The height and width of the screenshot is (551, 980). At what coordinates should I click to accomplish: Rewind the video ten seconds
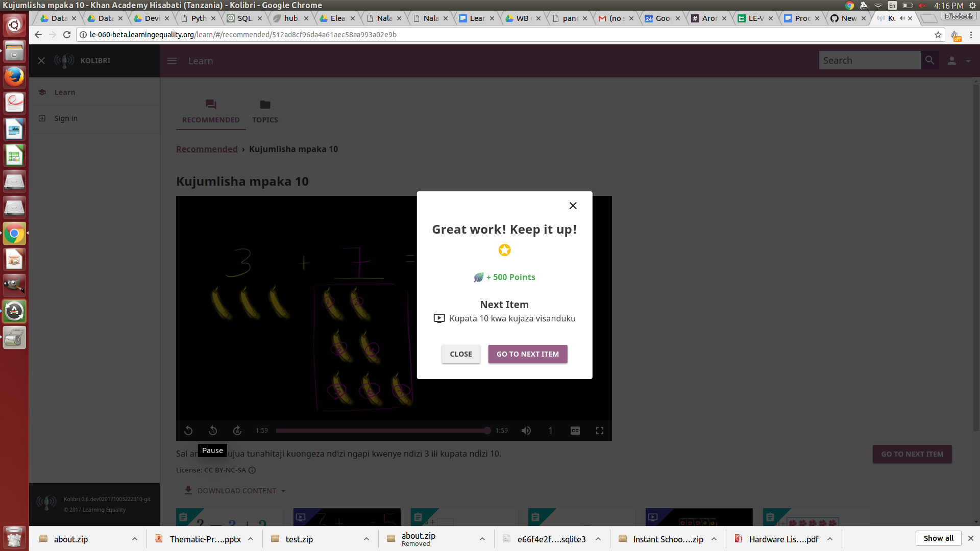click(213, 431)
